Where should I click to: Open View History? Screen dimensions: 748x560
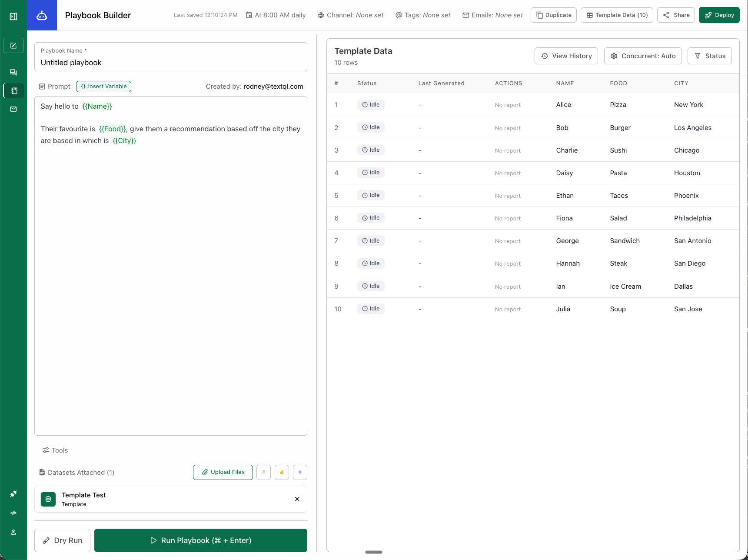[x=566, y=56]
